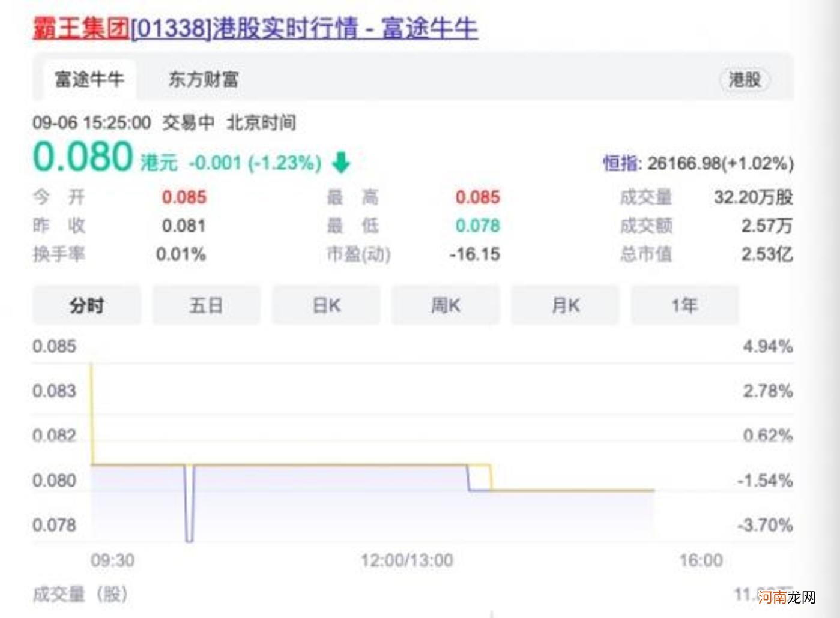Click the 港股 market badge
Image resolution: width=840 pixels, height=618 pixels.
point(745,79)
